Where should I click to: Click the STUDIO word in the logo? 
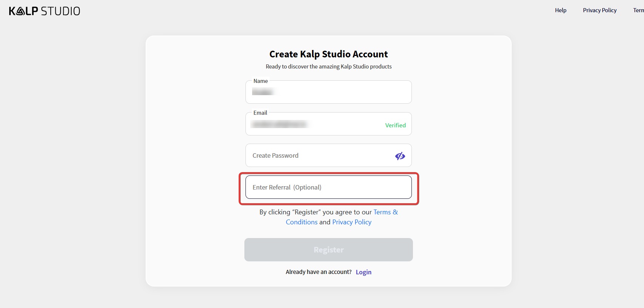tap(60, 11)
